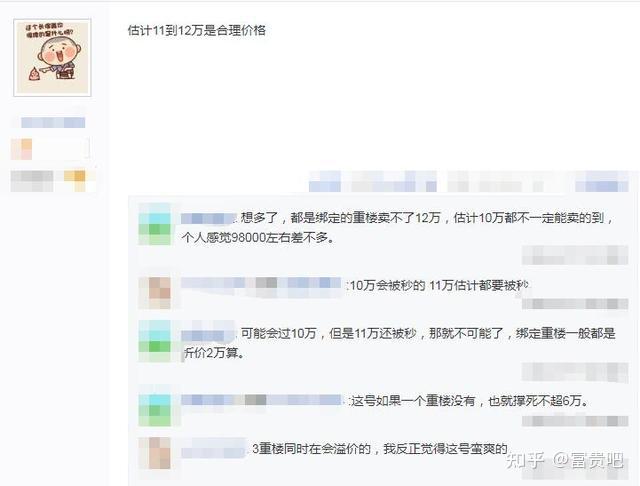The image size is (640, 486).
Task: Click blurred reply link under "98000左右差不多" comment
Action: [575, 255]
